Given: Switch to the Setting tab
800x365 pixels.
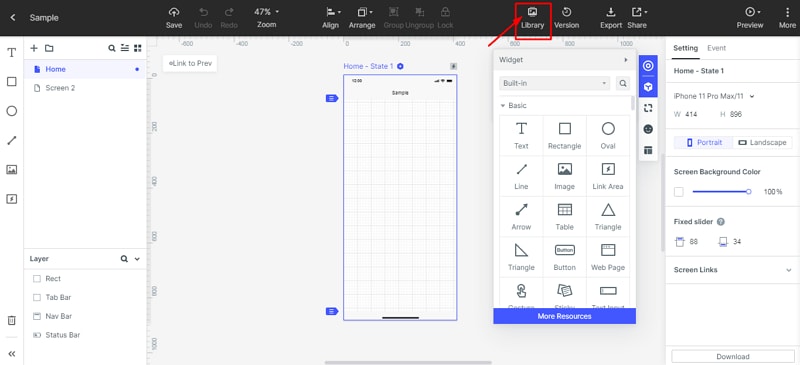Looking at the screenshot, I should (685, 48).
